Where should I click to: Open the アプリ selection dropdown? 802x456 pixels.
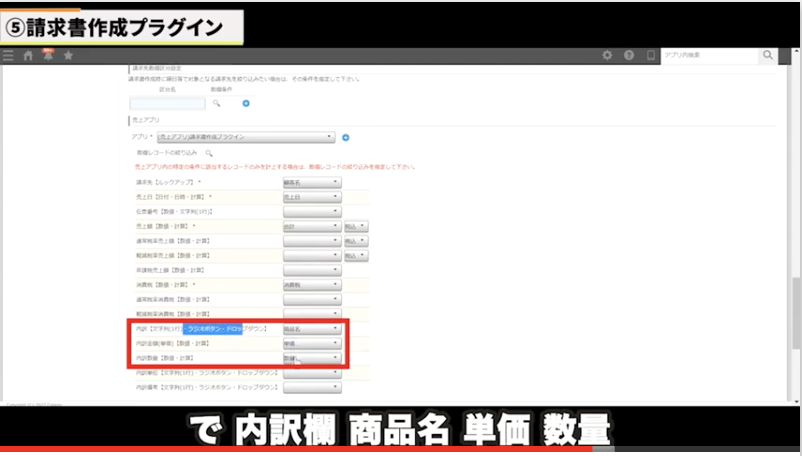coord(246,136)
